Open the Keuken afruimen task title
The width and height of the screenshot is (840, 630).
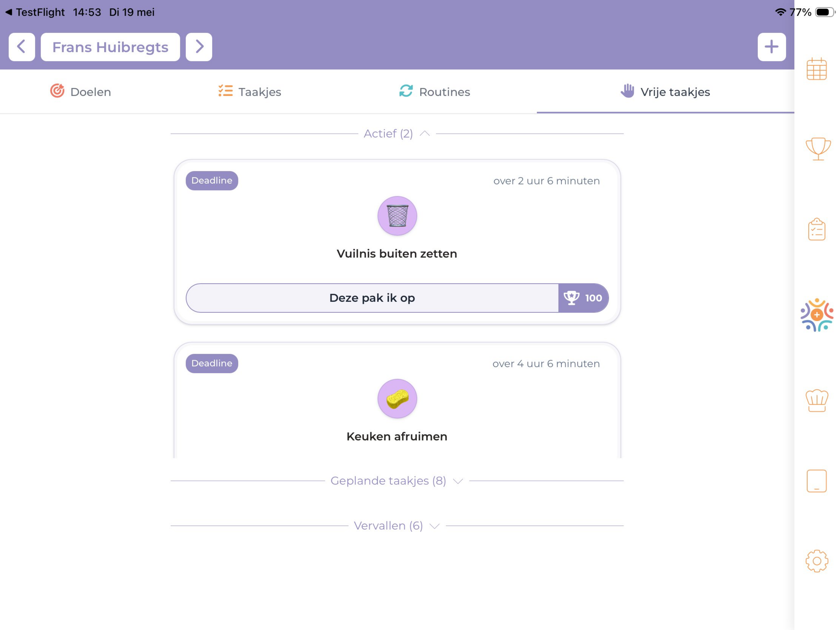pyautogui.click(x=397, y=436)
